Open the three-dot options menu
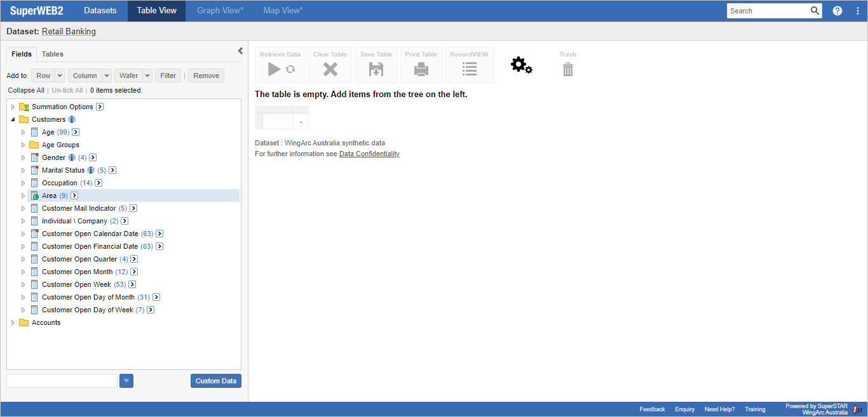The height and width of the screenshot is (417, 868). 857,11
